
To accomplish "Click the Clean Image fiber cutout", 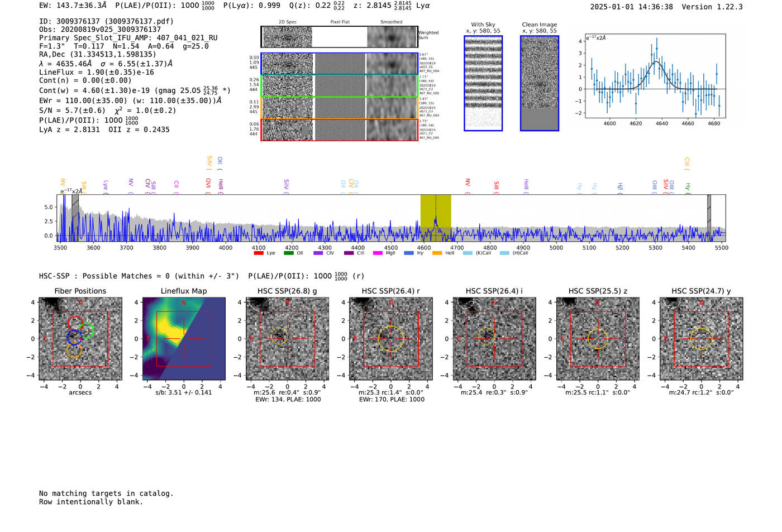I will point(540,83).
